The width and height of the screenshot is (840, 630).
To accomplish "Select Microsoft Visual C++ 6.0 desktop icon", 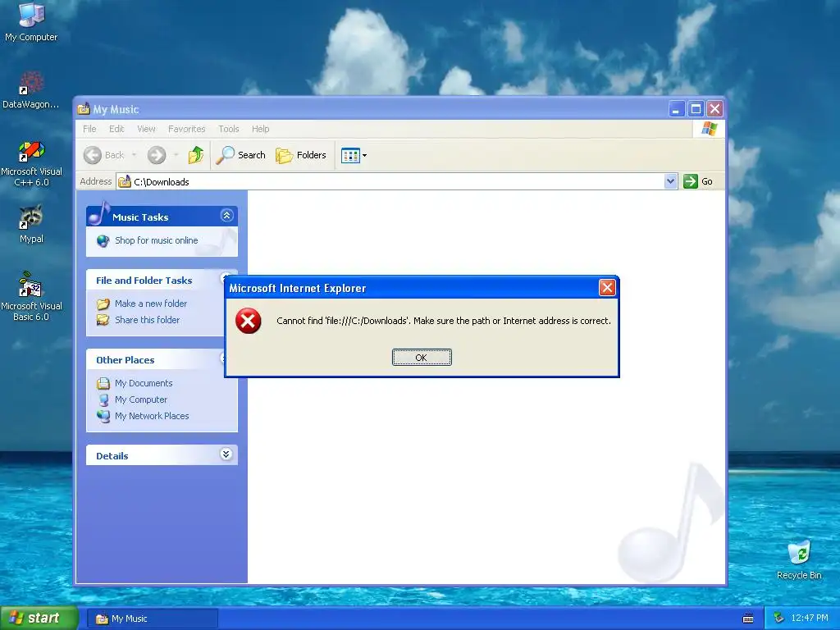I will click(x=31, y=163).
